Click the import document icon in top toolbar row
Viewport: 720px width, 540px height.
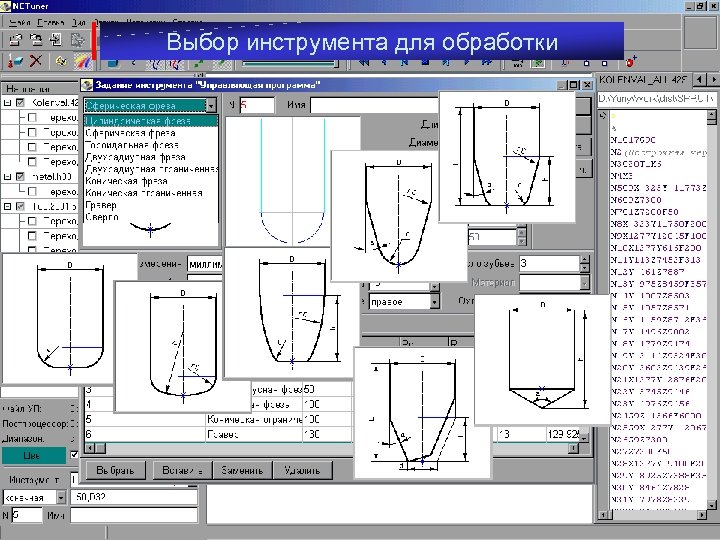click(x=56, y=40)
